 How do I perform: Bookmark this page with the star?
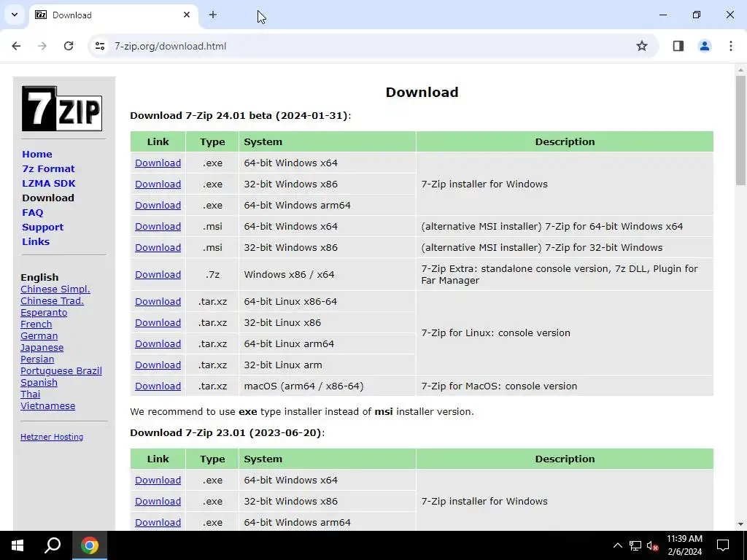point(642,46)
